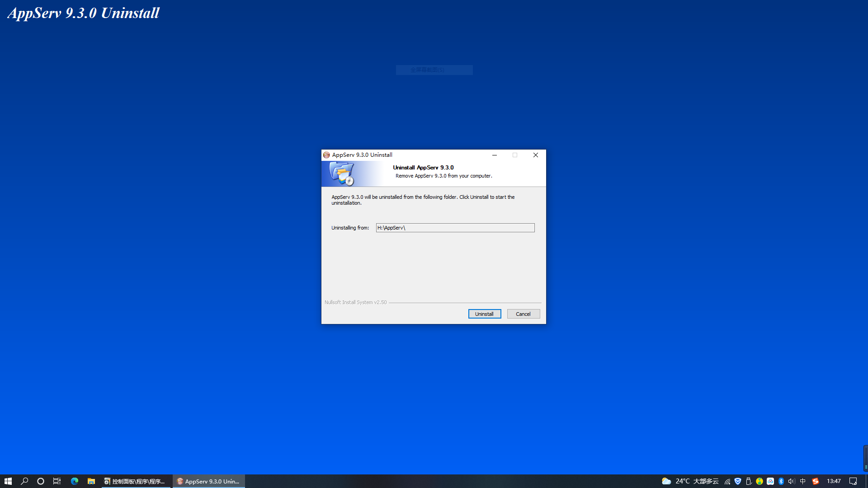Open File Explorer from taskbar
The height and width of the screenshot is (488, 868).
[91, 481]
